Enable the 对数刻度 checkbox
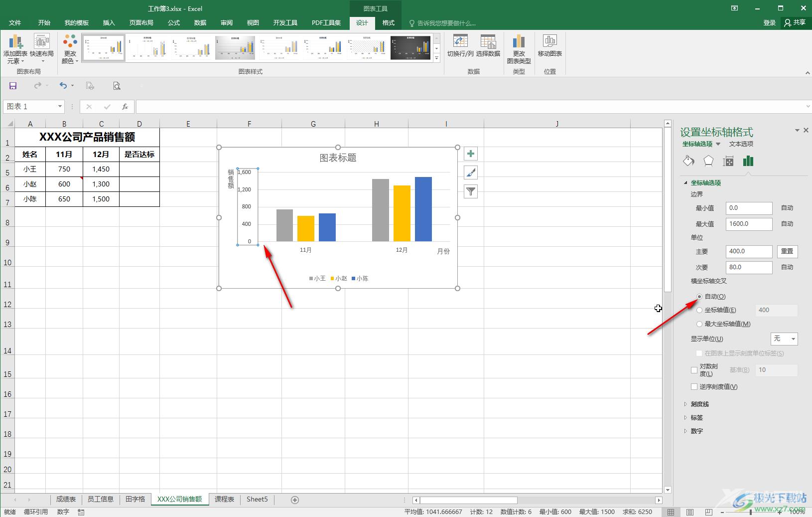The width and height of the screenshot is (812, 517). click(694, 370)
